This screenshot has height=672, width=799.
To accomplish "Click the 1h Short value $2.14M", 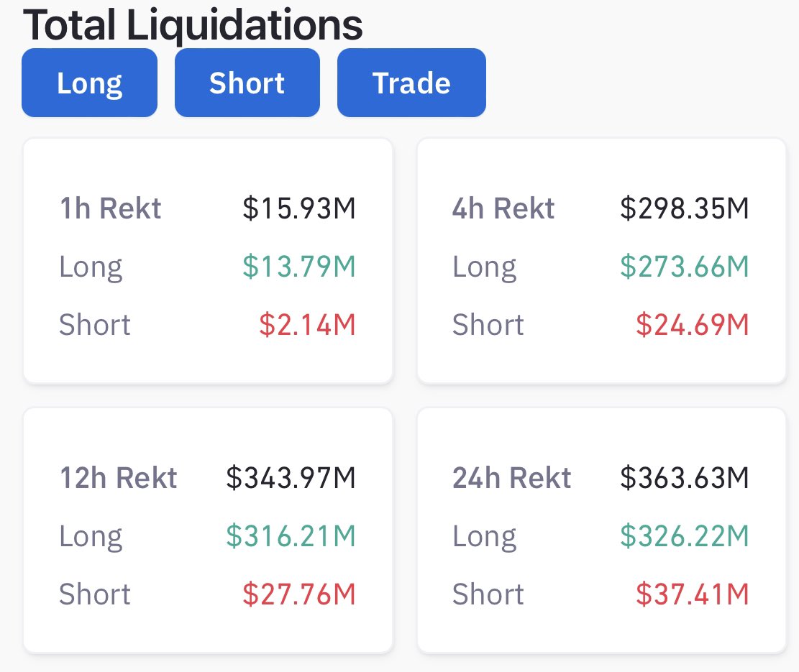I will click(307, 324).
